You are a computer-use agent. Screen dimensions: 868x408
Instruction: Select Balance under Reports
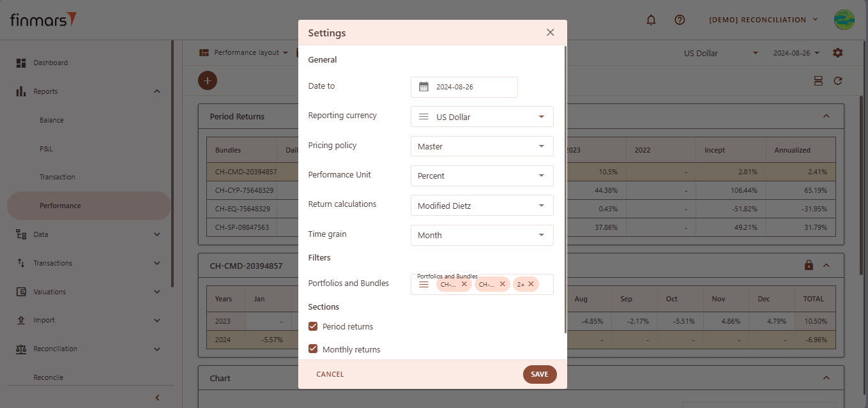coord(52,120)
